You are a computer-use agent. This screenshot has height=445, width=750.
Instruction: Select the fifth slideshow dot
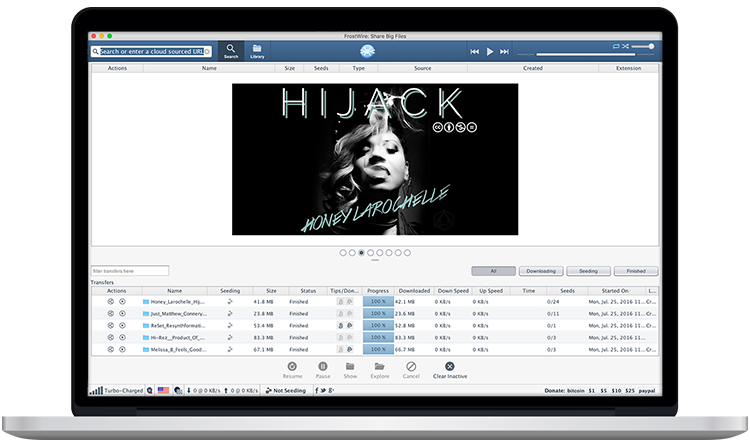pyautogui.click(x=379, y=253)
